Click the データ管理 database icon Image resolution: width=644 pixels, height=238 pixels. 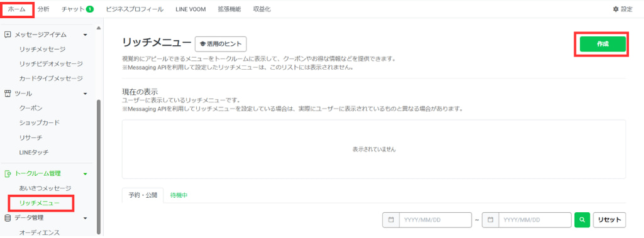(8, 218)
